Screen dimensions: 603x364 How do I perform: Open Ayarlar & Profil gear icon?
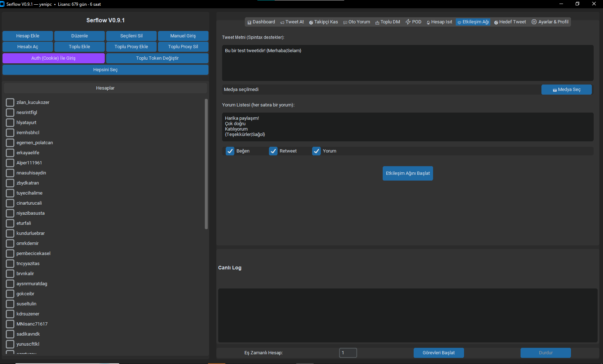click(534, 22)
